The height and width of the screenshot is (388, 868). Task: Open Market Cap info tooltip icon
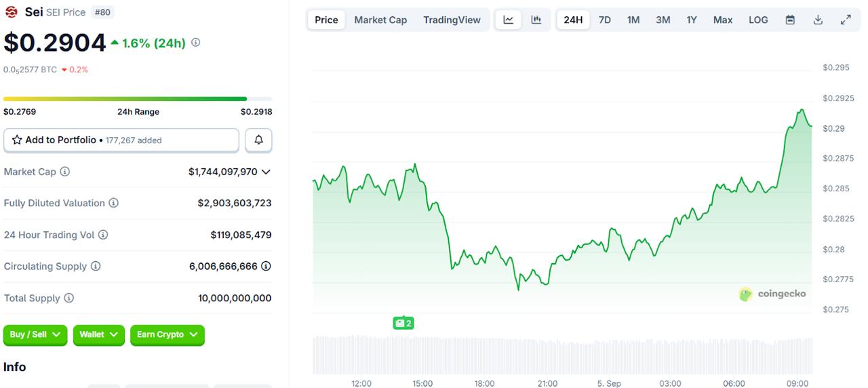[x=65, y=172]
